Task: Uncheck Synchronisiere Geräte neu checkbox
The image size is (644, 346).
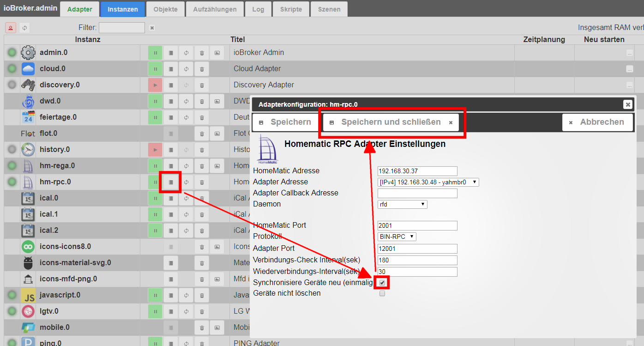Action: click(382, 283)
